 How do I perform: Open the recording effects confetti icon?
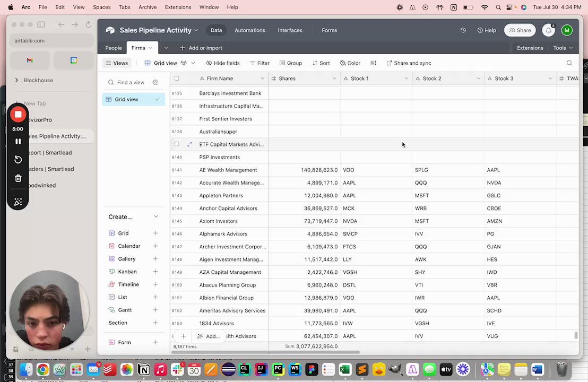pos(18,202)
